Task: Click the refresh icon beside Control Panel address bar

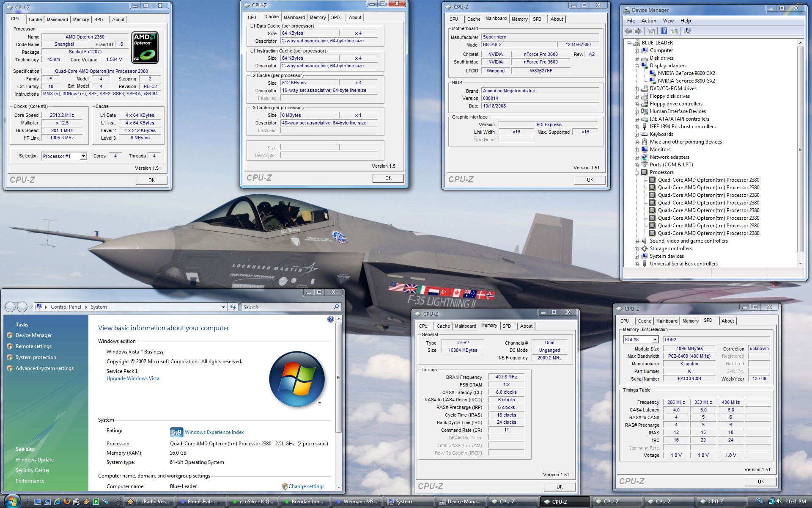Action: 233,307
